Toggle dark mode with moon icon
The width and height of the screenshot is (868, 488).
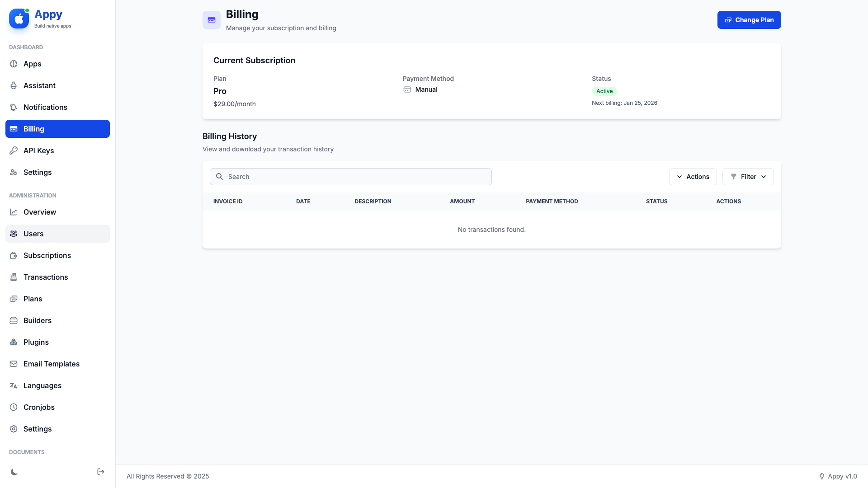click(x=14, y=472)
